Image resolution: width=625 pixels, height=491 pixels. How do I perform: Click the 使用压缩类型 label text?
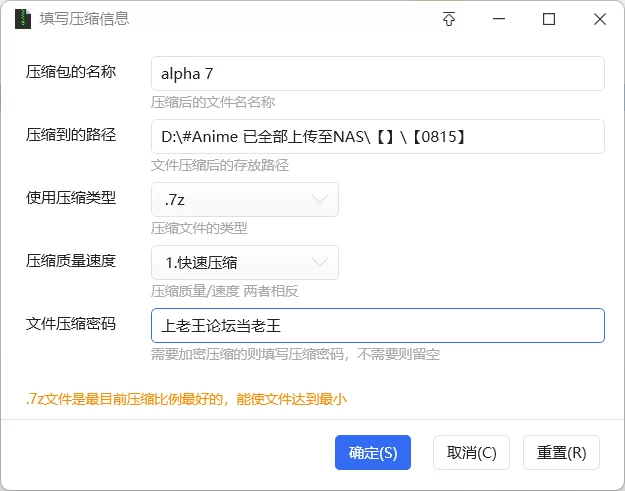click(71, 198)
